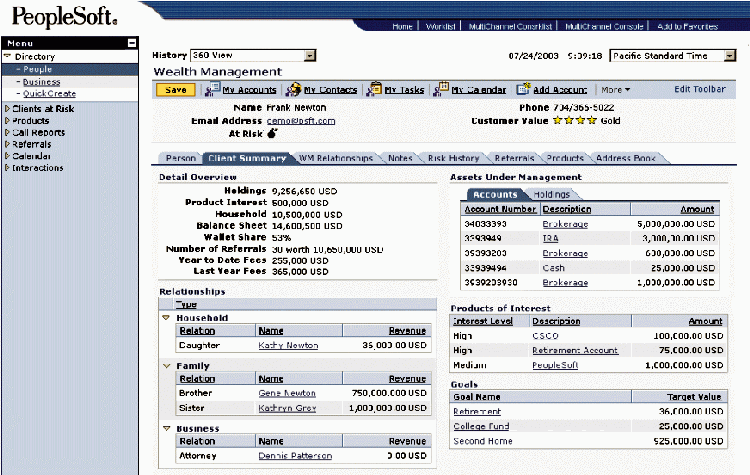Open Dennis Patterson relationship link
Viewport: 750px width, 475px height.
coord(295,456)
